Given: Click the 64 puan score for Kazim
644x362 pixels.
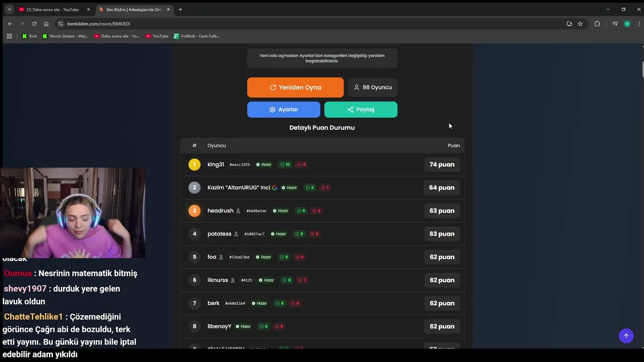Looking at the screenshot, I should pyautogui.click(x=442, y=188).
